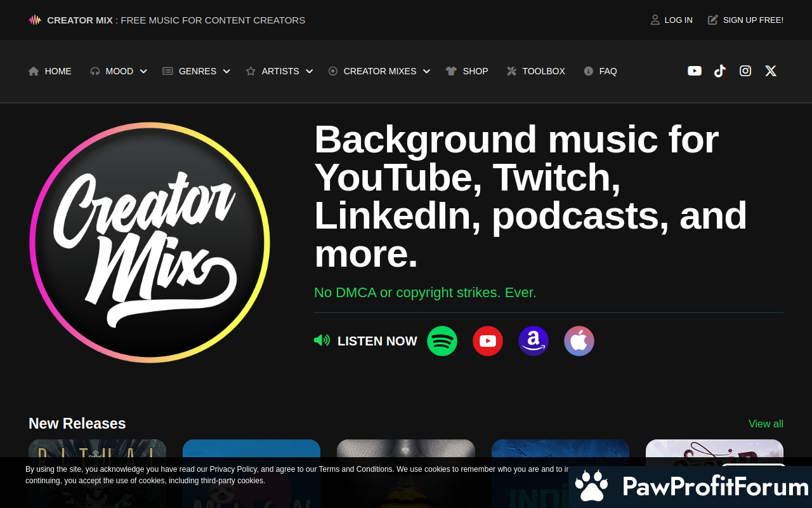Go to the Home page
The width and height of the screenshot is (812, 508).
[51, 71]
